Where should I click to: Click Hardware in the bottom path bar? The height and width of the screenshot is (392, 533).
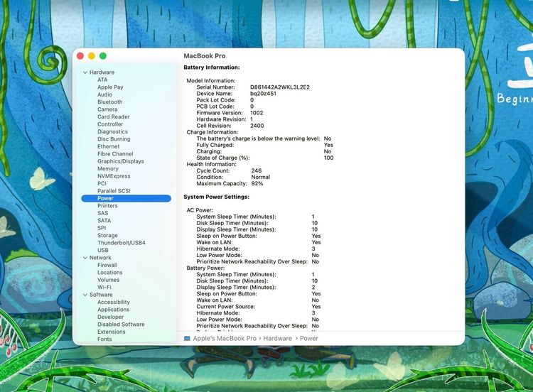277,339
